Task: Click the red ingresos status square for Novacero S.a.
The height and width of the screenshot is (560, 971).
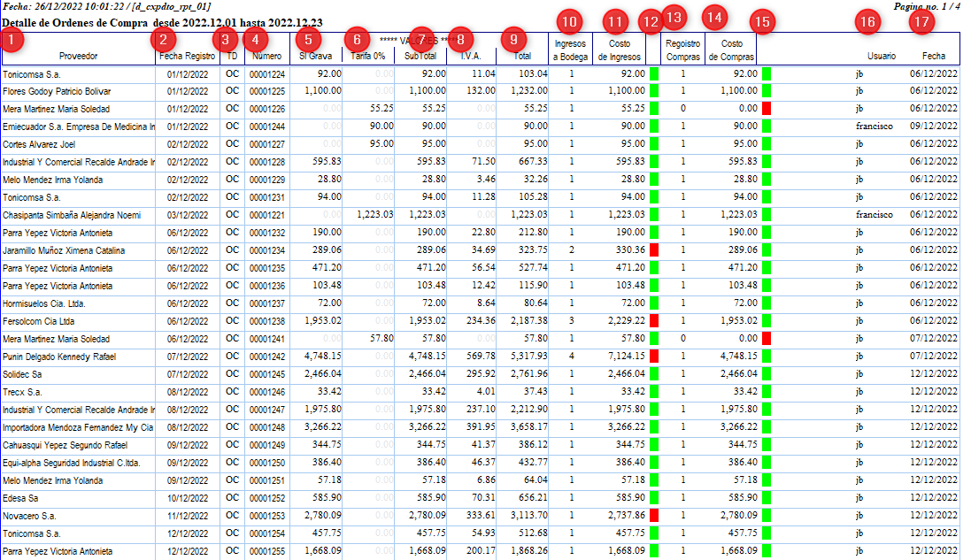Action: click(654, 516)
